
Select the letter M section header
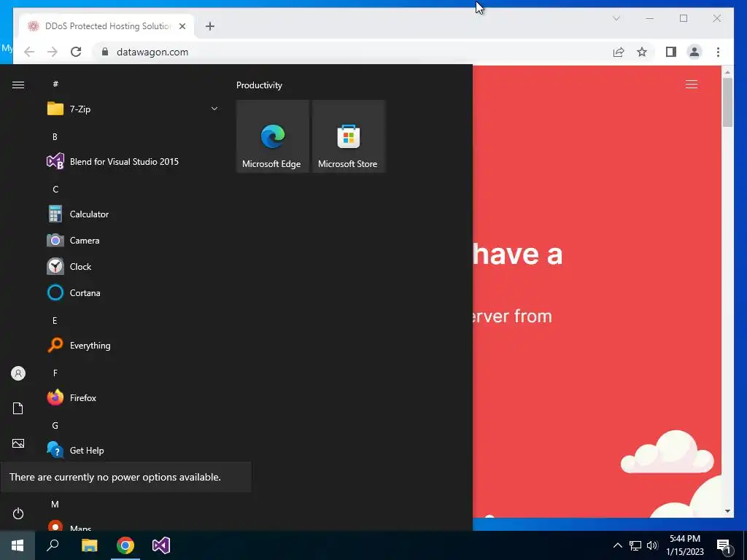click(x=55, y=505)
